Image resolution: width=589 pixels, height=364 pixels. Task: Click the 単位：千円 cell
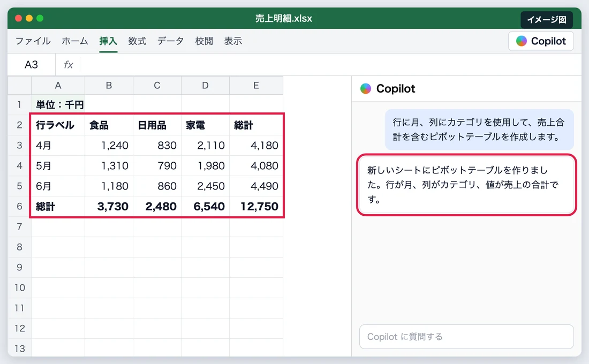(x=58, y=104)
